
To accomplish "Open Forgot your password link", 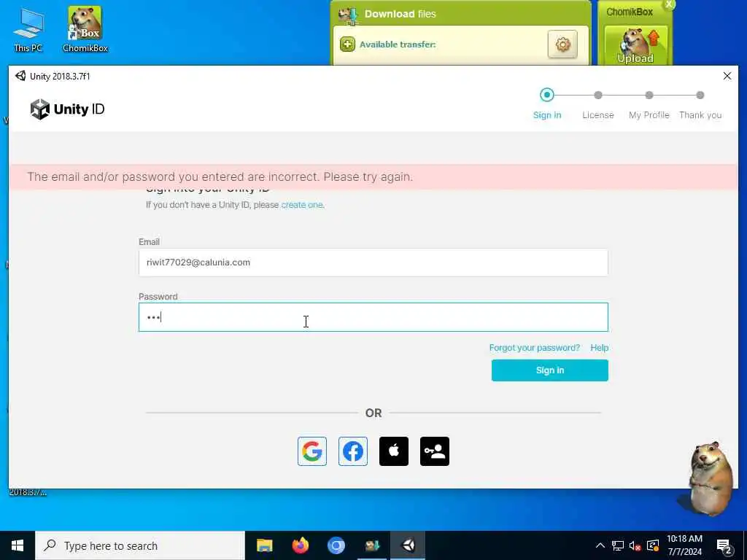I will pyautogui.click(x=535, y=348).
